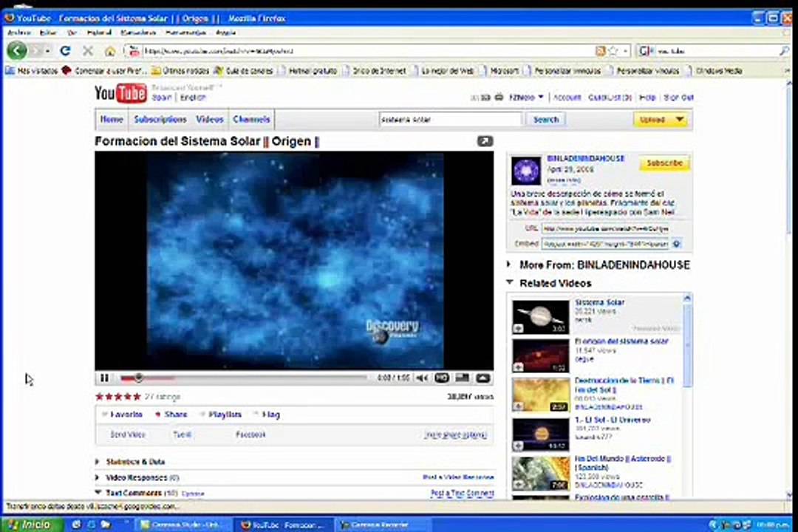Screen dimensions: 798x532
Task: Enter full-screen video mode icon
Action: (x=482, y=378)
